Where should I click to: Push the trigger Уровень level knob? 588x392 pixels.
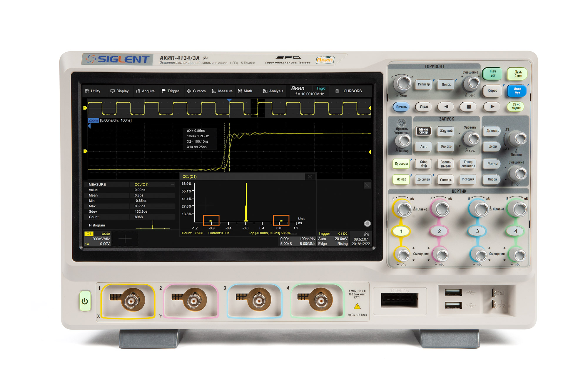click(471, 138)
